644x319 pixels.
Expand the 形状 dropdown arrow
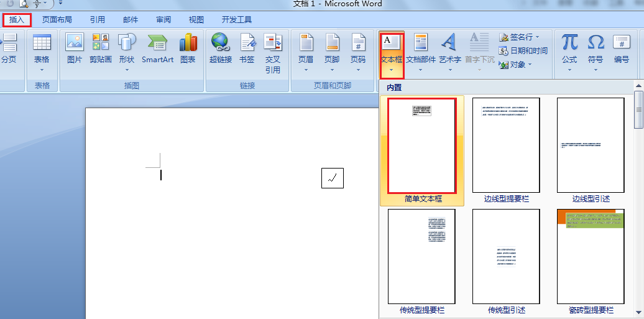point(127,70)
